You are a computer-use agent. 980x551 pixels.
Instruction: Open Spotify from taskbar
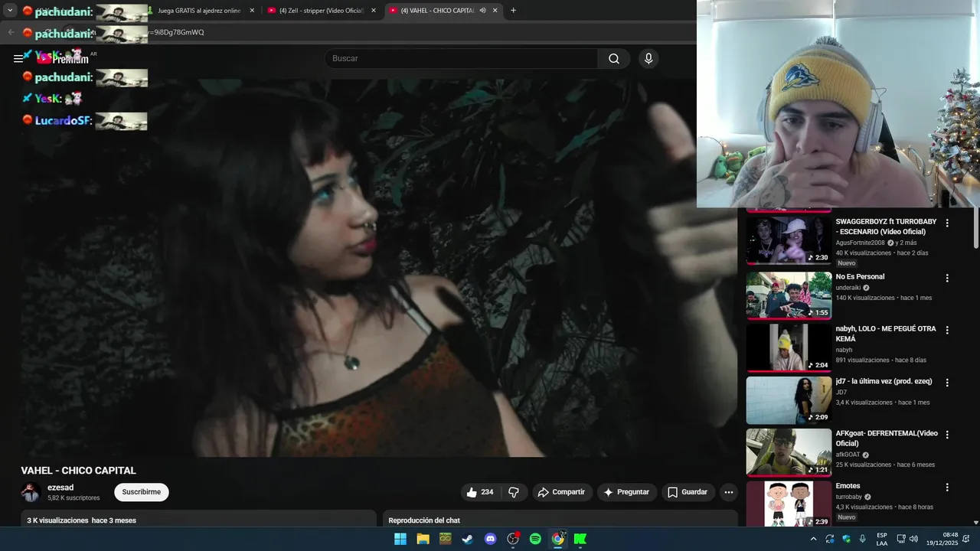[x=535, y=539]
